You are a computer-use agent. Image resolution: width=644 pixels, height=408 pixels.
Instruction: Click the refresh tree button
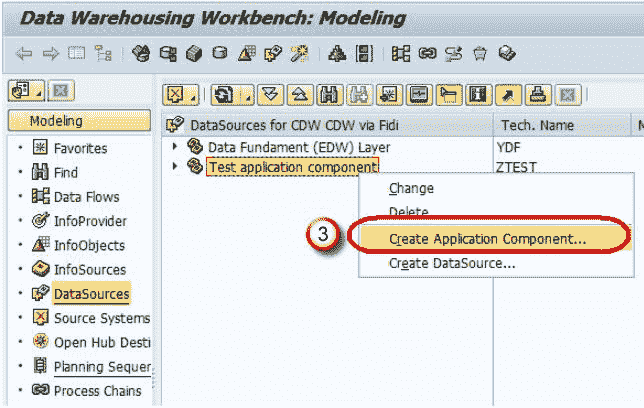(x=223, y=95)
